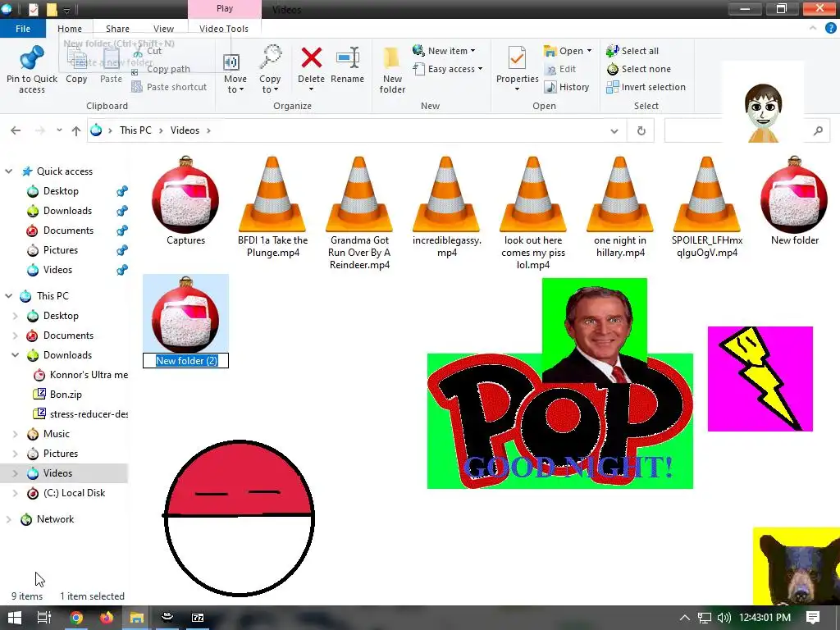This screenshot has height=630, width=840.
Task: Click Pin to Quick access icon
Action: pos(32,58)
